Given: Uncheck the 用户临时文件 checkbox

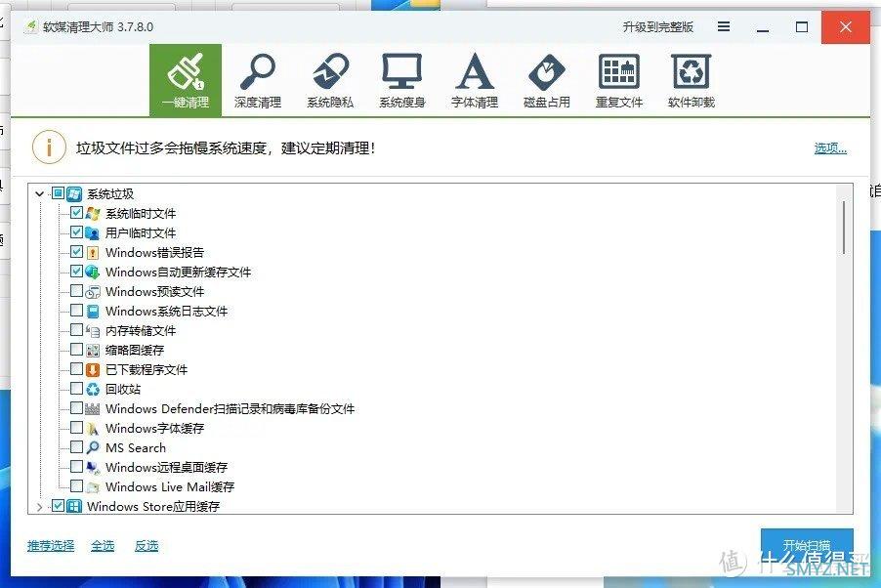Looking at the screenshot, I should [76, 232].
